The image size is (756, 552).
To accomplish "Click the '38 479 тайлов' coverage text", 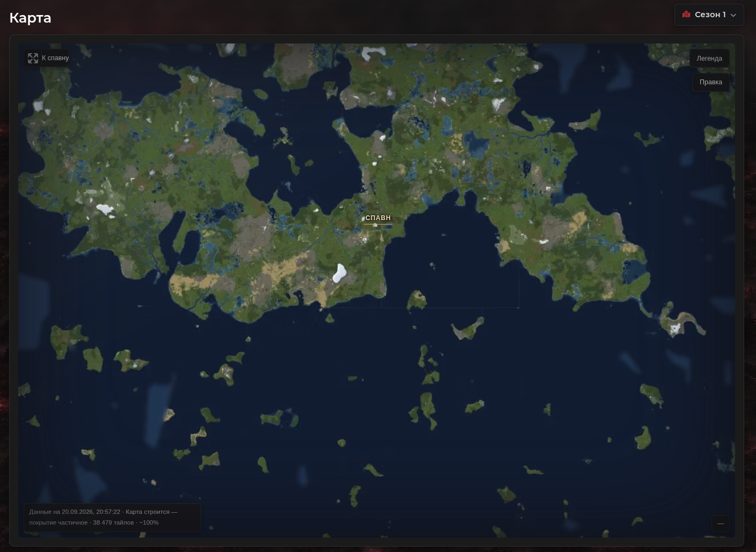I will (113, 522).
